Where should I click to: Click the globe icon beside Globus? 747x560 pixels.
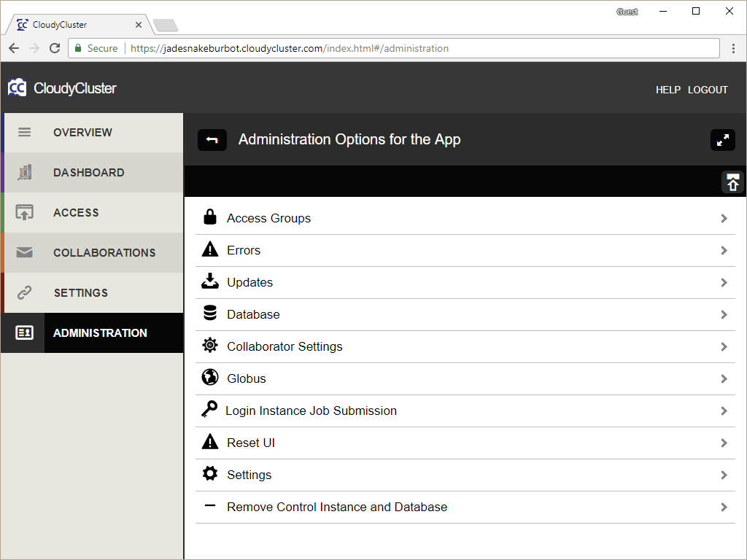click(209, 377)
